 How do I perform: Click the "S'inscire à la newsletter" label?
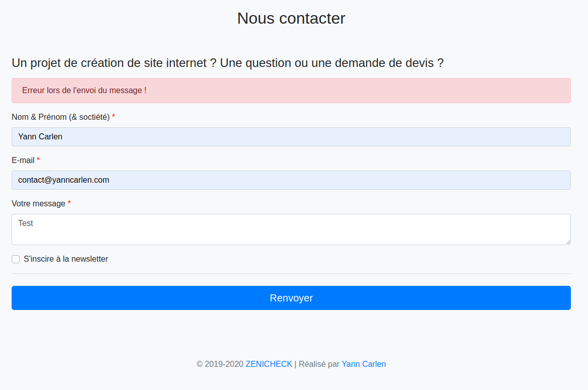(x=66, y=259)
